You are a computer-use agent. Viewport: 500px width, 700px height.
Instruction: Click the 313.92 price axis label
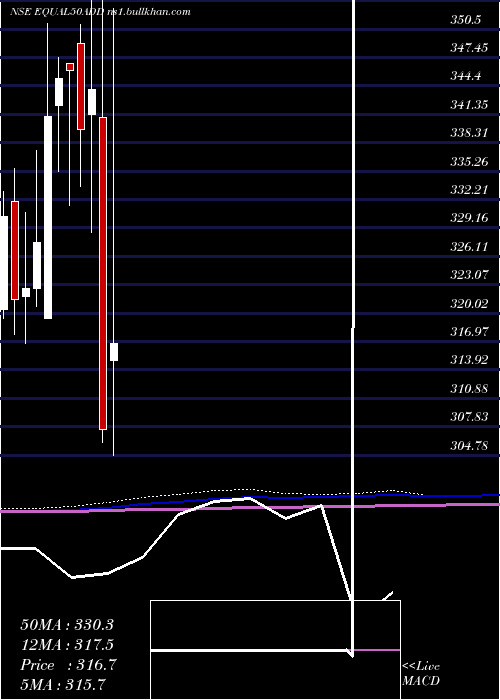[469, 360]
